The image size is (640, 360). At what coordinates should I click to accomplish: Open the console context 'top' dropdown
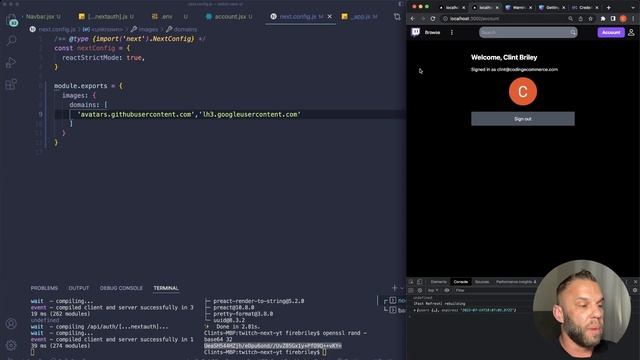[433, 290]
